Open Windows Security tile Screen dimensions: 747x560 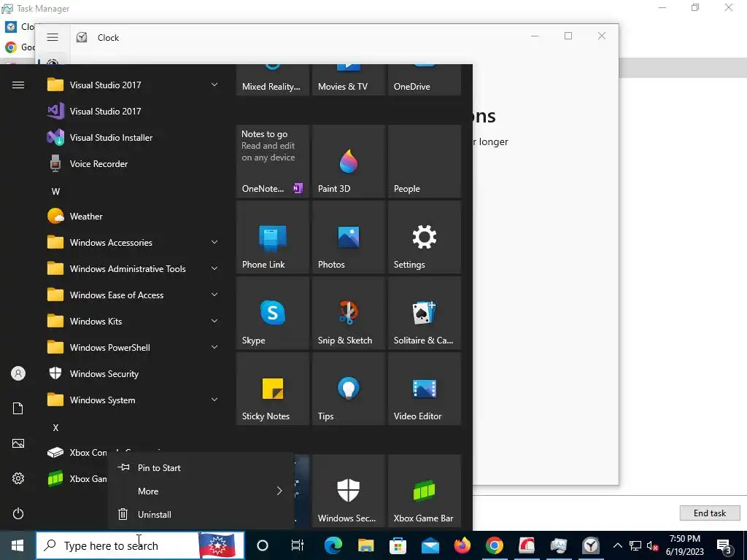click(x=348, y=491)
